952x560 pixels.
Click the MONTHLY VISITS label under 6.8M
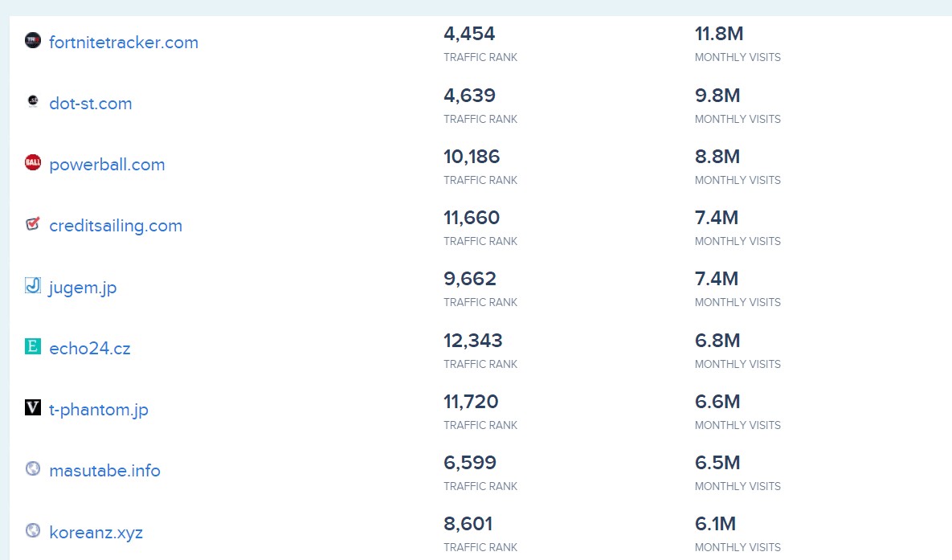pos(737,364)
